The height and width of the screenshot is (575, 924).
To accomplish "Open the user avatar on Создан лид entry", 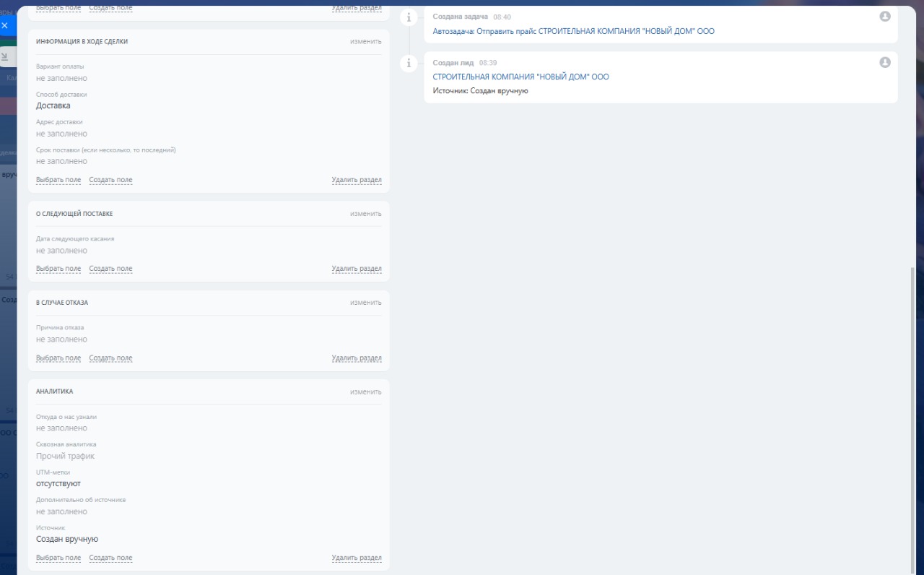I will [885, 63].
